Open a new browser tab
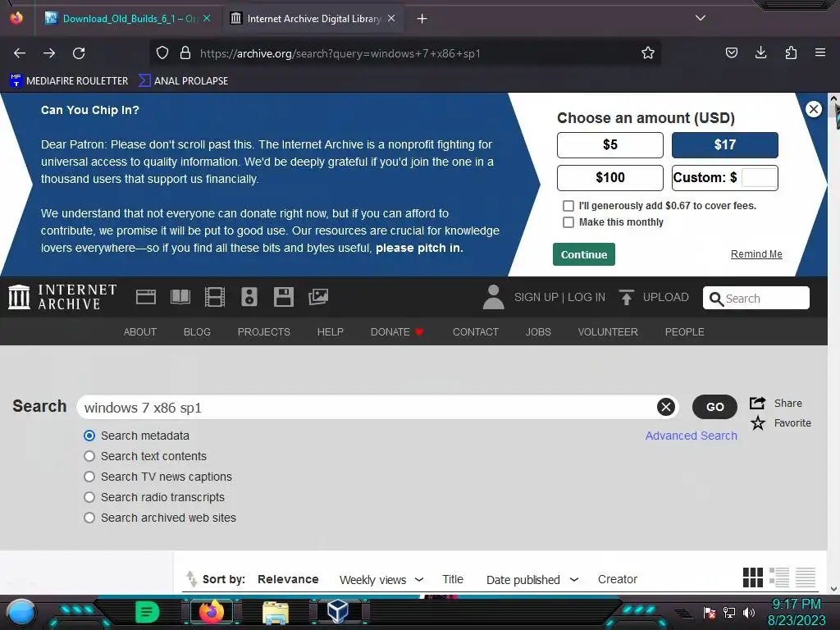 coord(422,19)
